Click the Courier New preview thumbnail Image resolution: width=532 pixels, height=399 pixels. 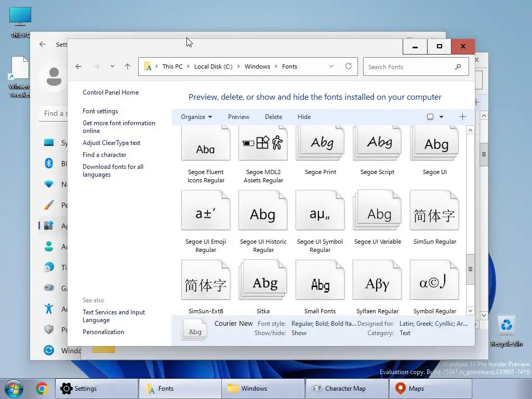pos(194,330)
